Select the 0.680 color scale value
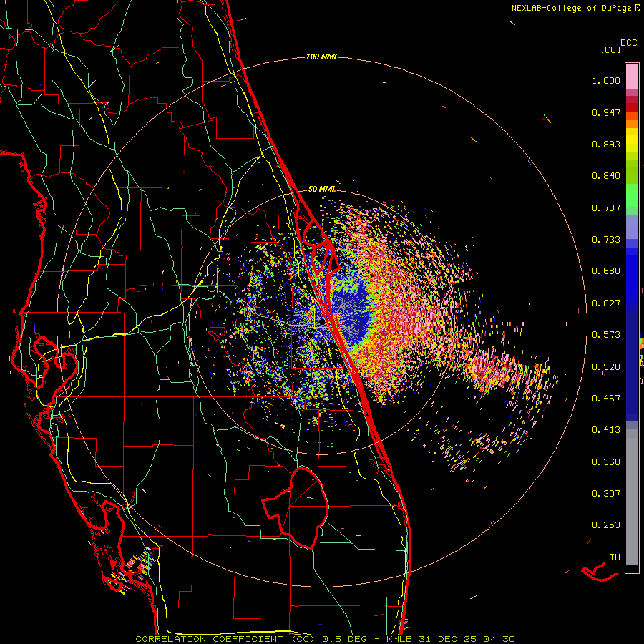This screenshot has height=644, width=644. [x=606, y=271]
